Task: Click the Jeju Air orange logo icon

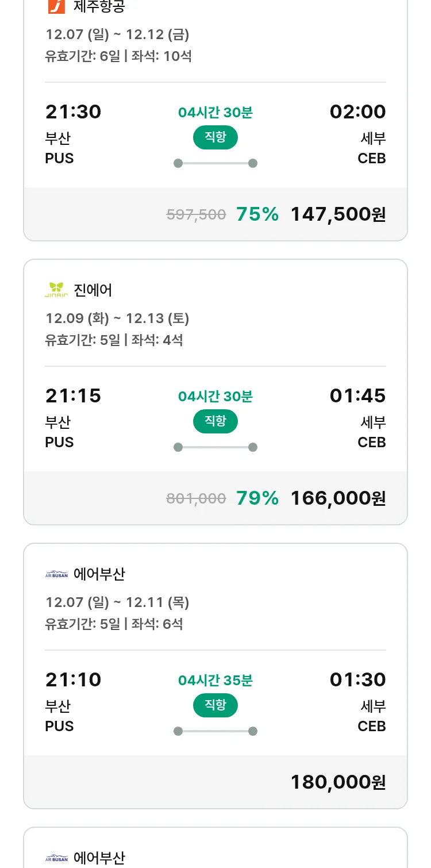Action: tap(56, 6)
